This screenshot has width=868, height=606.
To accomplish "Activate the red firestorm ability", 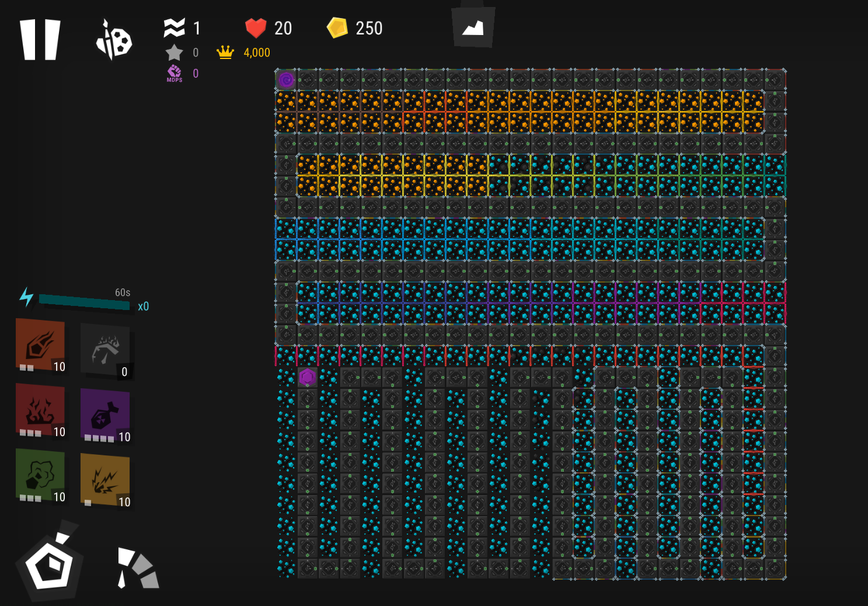I will (40, 410).
